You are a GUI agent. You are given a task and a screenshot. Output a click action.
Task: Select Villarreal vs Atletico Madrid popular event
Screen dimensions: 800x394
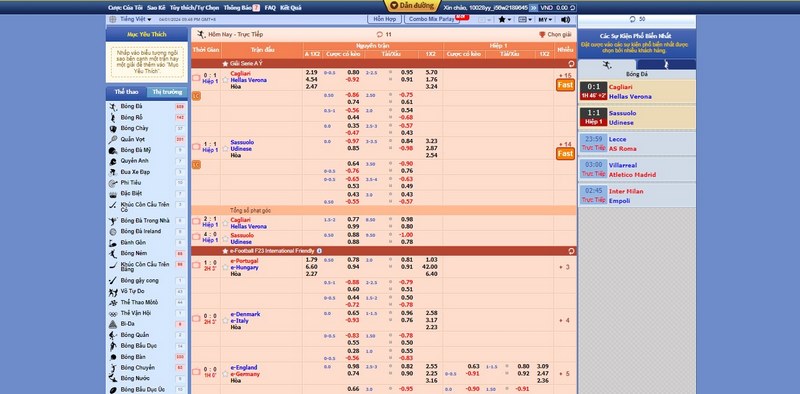637,170
